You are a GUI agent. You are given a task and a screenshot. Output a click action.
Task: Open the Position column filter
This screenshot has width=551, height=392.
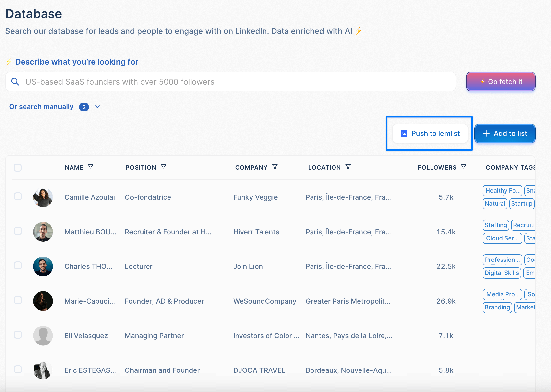click(164, 167)
